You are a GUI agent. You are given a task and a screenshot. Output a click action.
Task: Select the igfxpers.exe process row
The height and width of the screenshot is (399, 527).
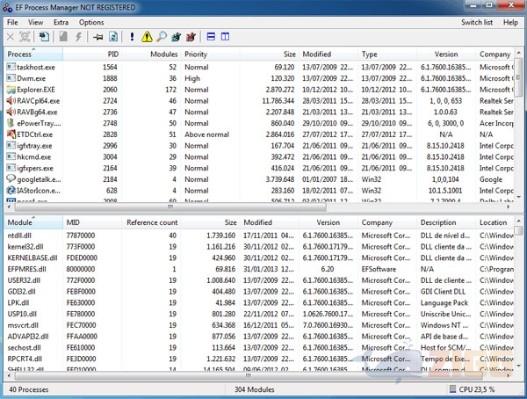(259, 168)
